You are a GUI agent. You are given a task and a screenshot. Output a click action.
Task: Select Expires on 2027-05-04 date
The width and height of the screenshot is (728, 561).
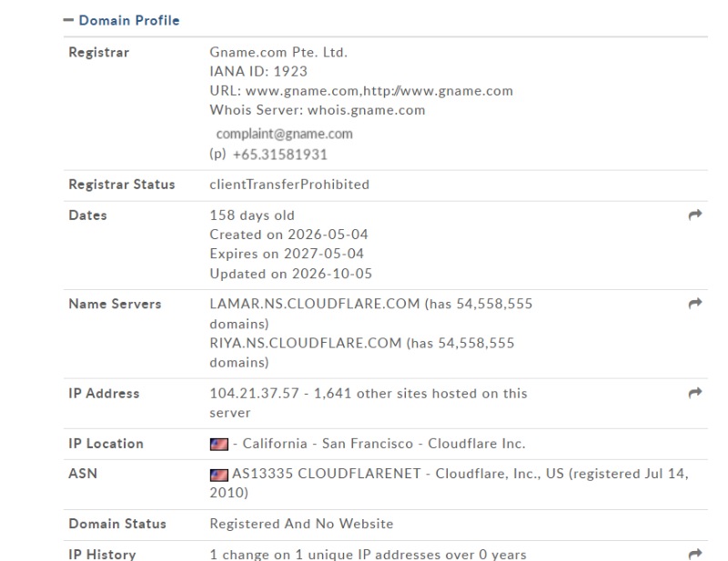tap(287, 254)
